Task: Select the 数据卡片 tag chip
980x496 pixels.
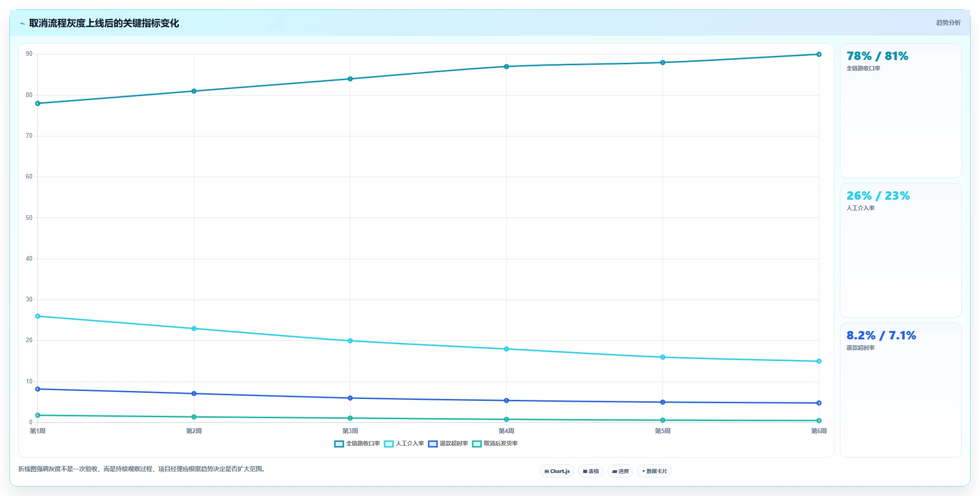Action: point(654,471)
